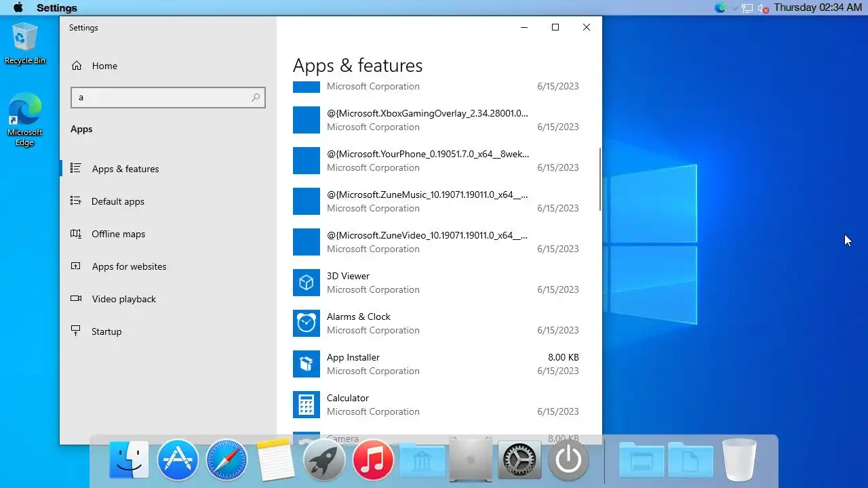The height and width of the screenshot is (488, 868).
Task: Click the Mac Pro tower icon in dock
Action: point(471,460)
